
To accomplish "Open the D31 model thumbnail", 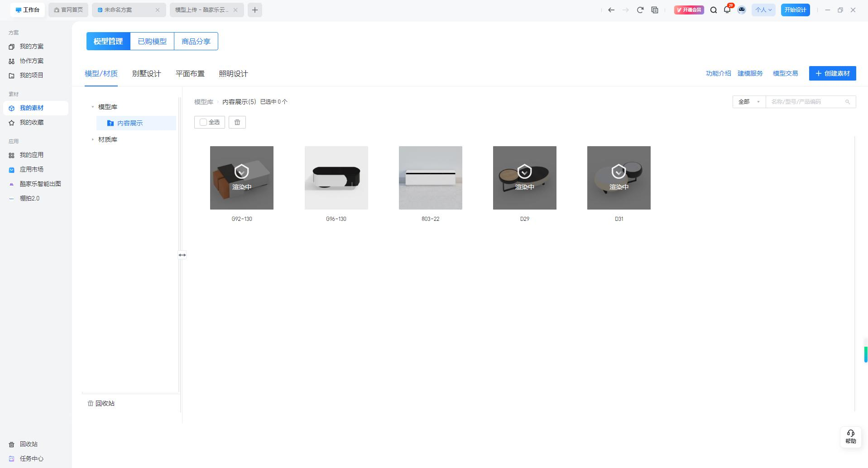I will pos(619,178).
